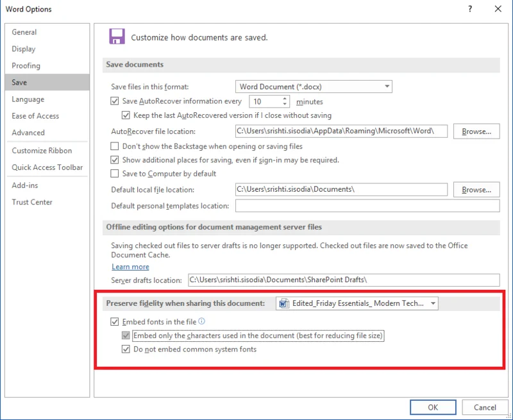Click the Learn more link
513x420 pixels.
click(x=130, y=267)
